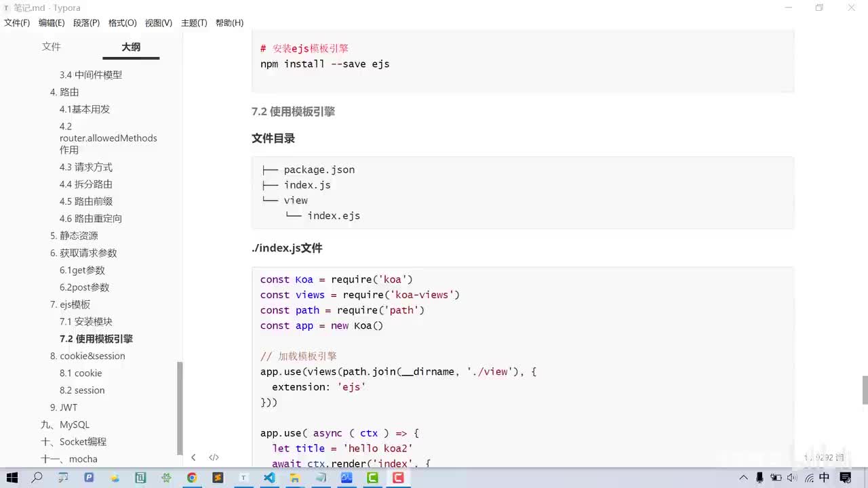Navigate to 十、Socket编程 chapter

(x=74, y=442)
